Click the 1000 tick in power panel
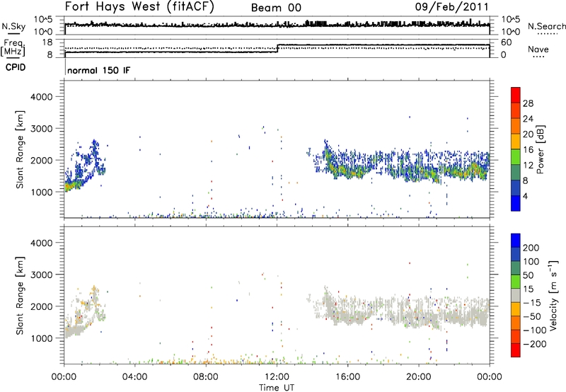Image resolution: width=566 pixels, height=392 pixels. click(42, 192)
